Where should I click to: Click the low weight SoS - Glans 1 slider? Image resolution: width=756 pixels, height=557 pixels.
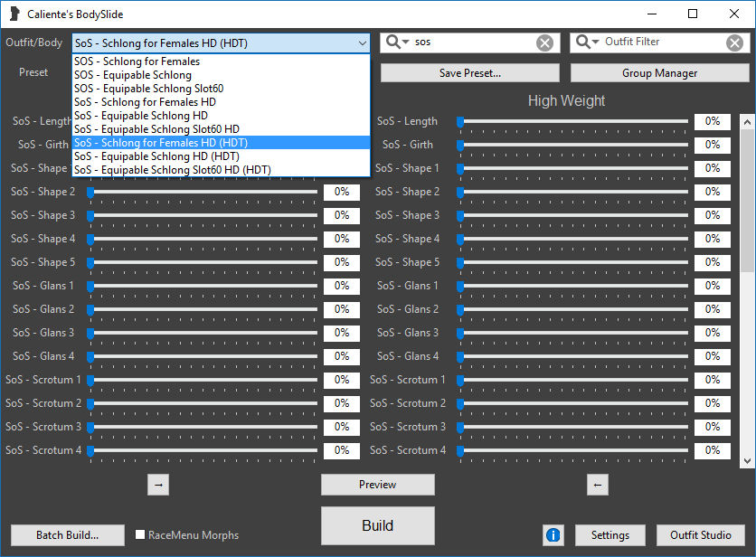tap(203, 286)
